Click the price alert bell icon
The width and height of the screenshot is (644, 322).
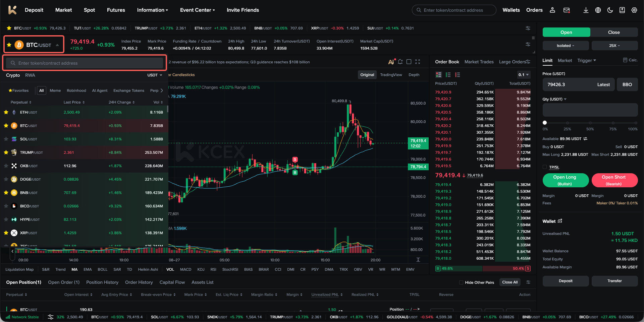(400, 62)
